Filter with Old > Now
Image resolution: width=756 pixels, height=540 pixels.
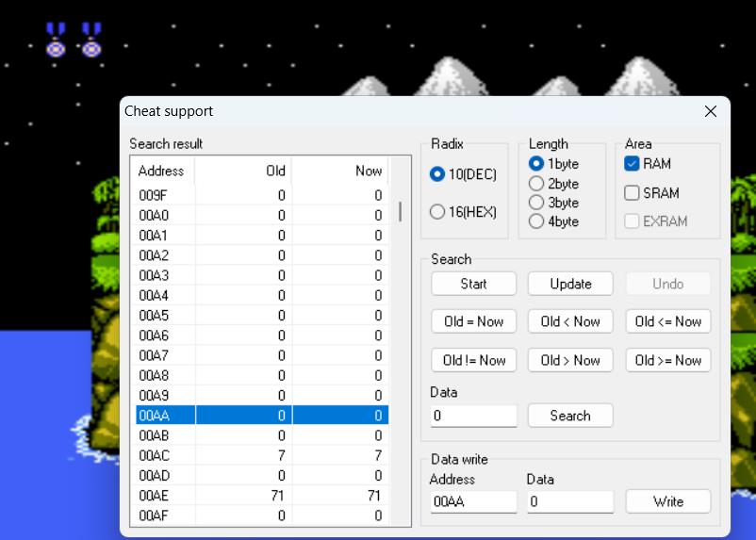coord(570,360)
